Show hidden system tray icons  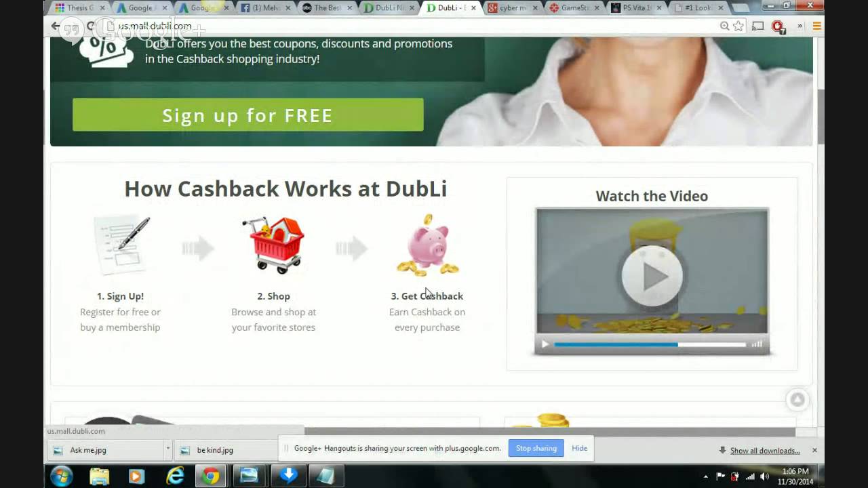pos(705,476)
